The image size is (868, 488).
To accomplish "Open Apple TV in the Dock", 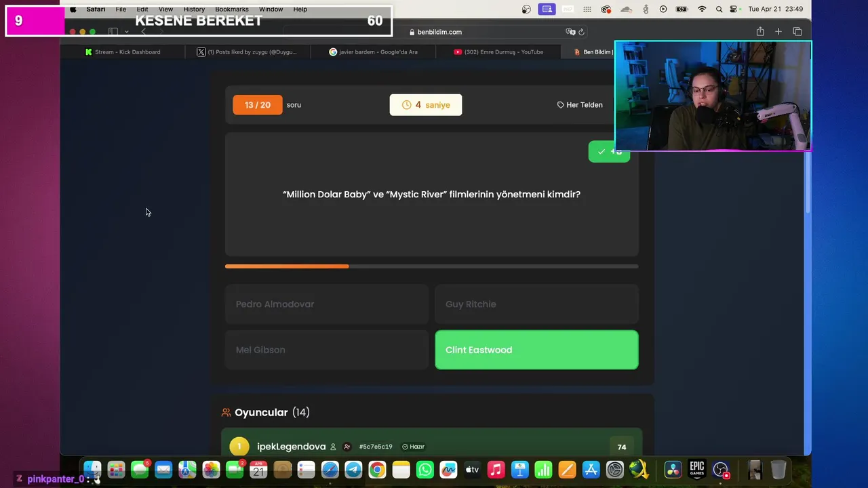I will (472, 469).
